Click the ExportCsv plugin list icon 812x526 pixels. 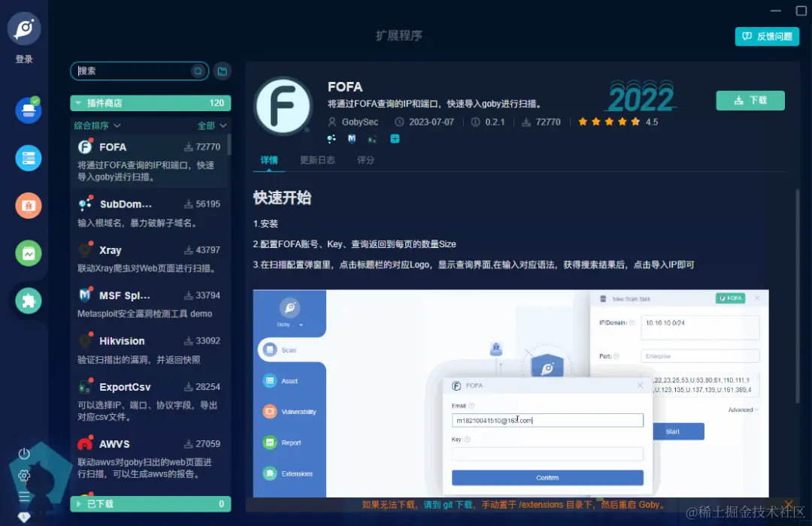tap(85, 387)
